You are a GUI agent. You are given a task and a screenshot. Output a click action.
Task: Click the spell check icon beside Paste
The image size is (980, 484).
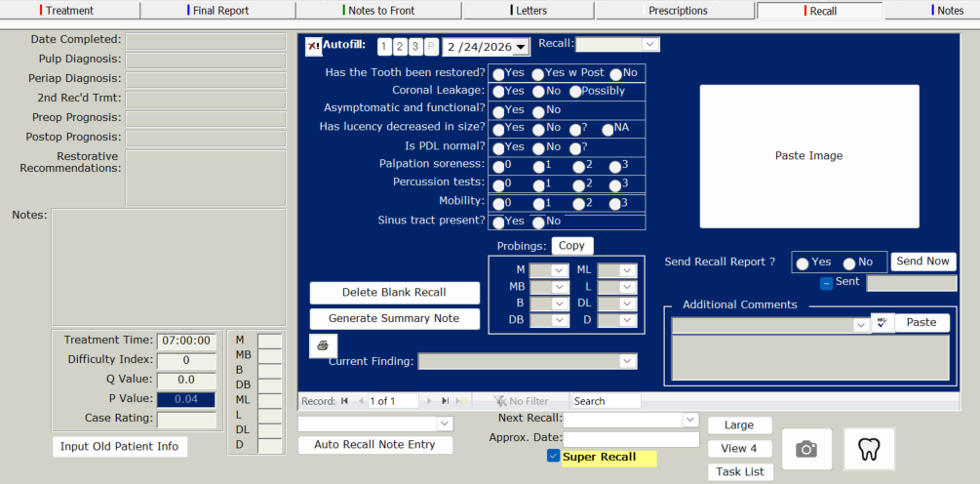tap(882, 323)
